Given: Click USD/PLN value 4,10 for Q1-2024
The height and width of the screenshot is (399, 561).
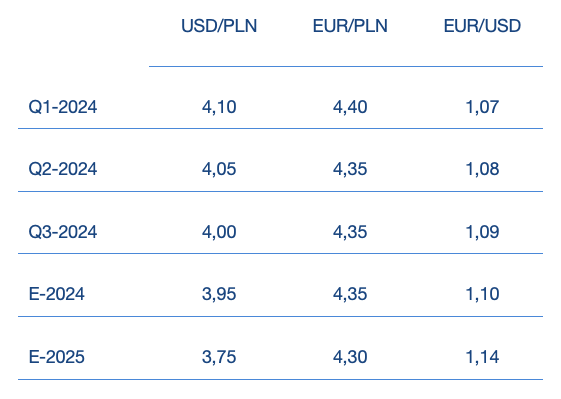Looking at the screenshot, I should (x=219, y=107).
